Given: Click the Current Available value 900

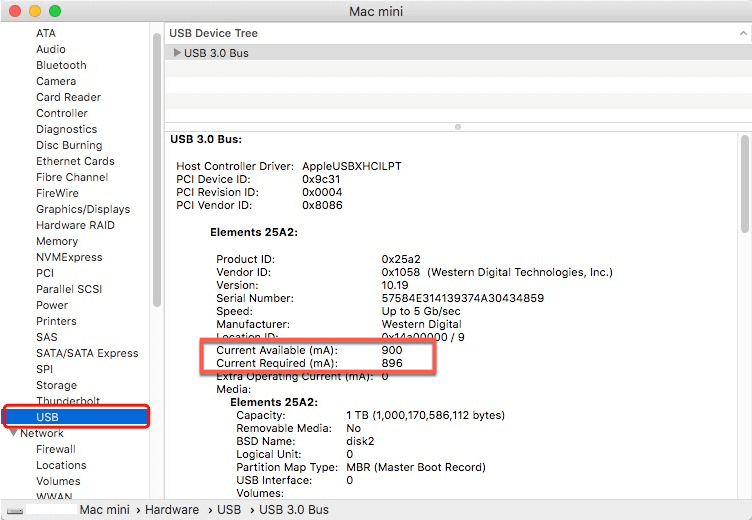Looking at the screenshot, I should click(x=392, y=350).
